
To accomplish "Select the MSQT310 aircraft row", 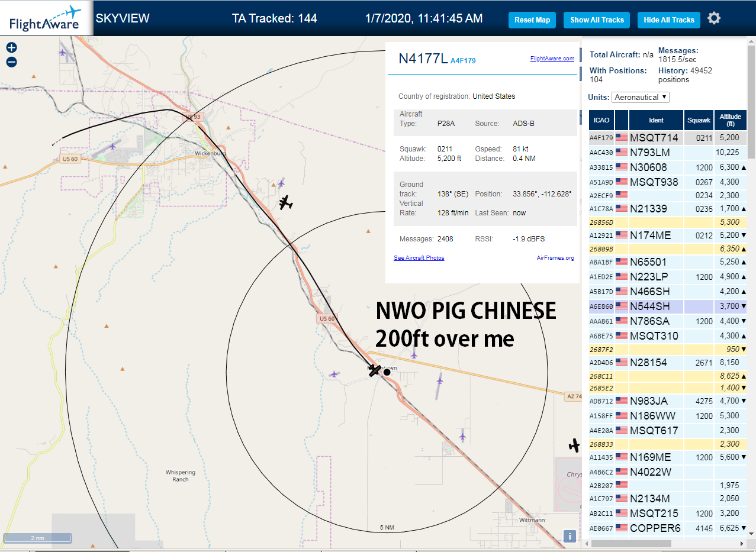I will (x=668, y=335).
